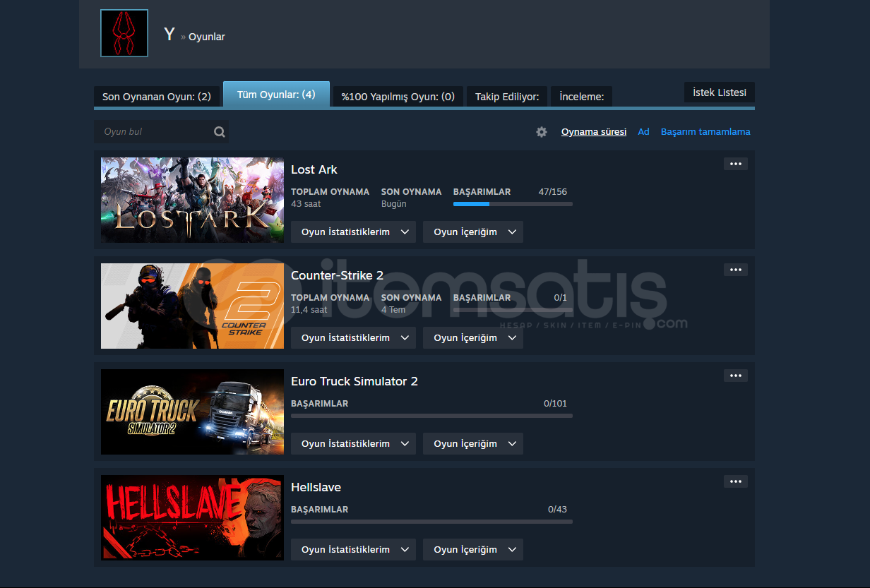This screenshot has height=588, width=870.
Task: Click the Hellslave game thumbnail
Action: click(x=192, y=517)
